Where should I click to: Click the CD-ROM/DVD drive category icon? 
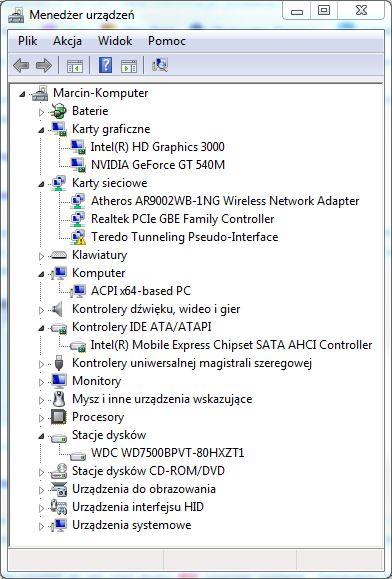click(59, 471)
